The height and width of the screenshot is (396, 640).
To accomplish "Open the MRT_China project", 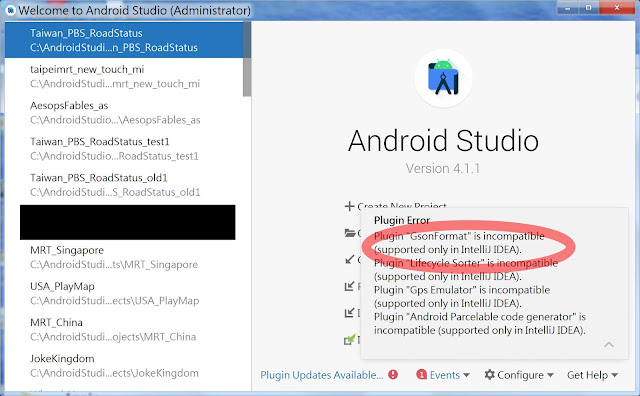I will click(x=124, y=329).
